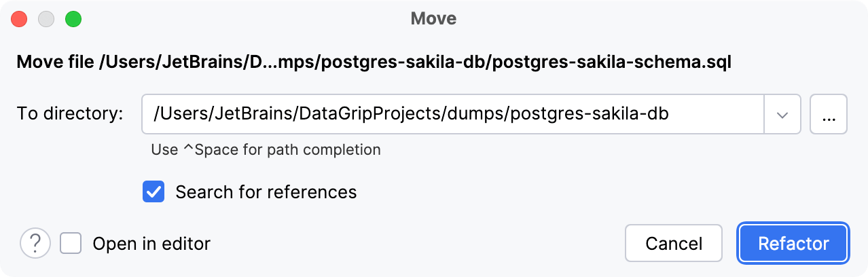This screenshot has height=277, width=868.
Task: Expand the To directory history dropdown
Action: [x=782, y=114]
